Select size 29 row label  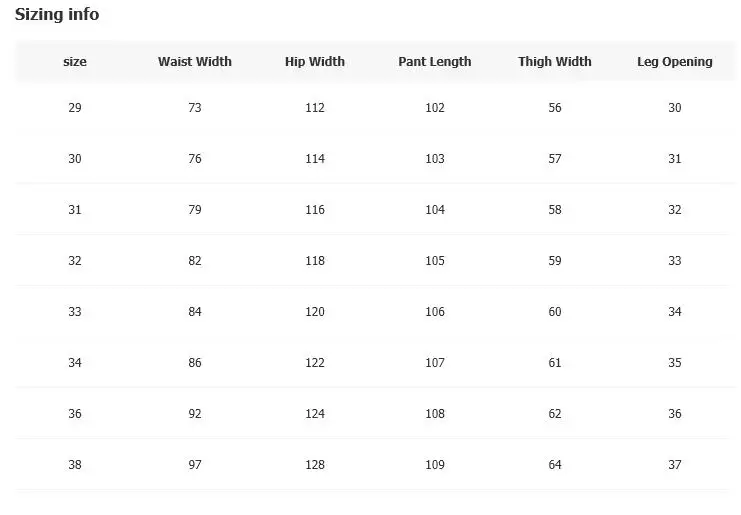[x=75, y=108]
